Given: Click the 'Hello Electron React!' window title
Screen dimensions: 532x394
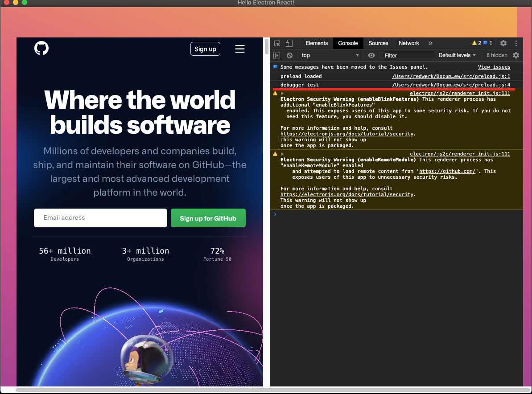Looking at the screenshot, I should click(x=266, y=3).
